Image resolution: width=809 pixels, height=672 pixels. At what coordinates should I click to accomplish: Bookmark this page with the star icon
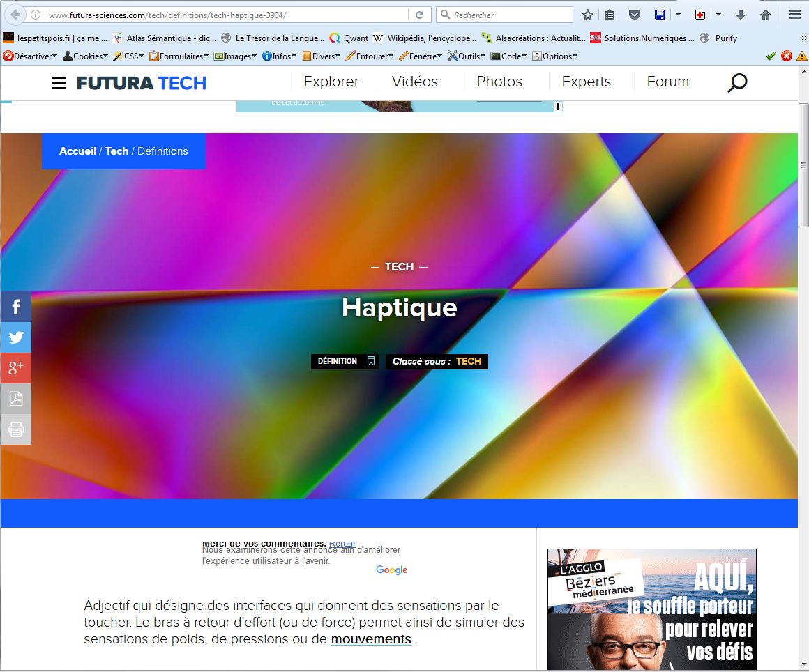coord(588,15)
